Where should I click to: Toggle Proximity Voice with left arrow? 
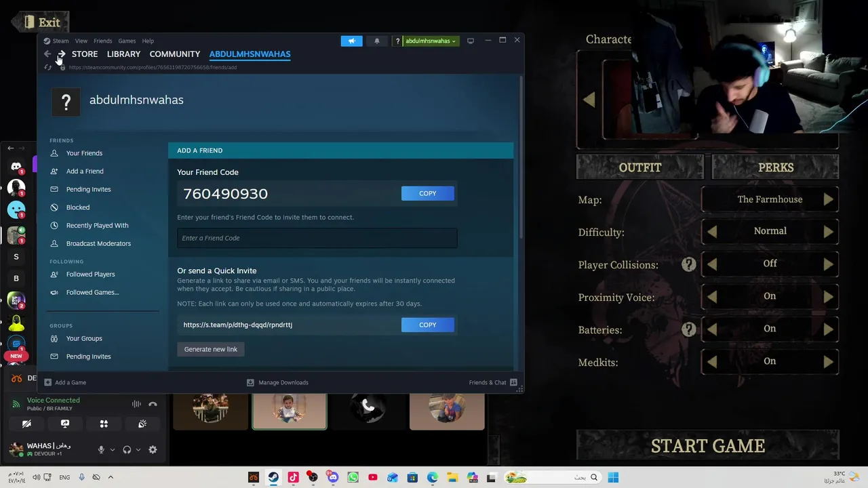click(712, 297)
